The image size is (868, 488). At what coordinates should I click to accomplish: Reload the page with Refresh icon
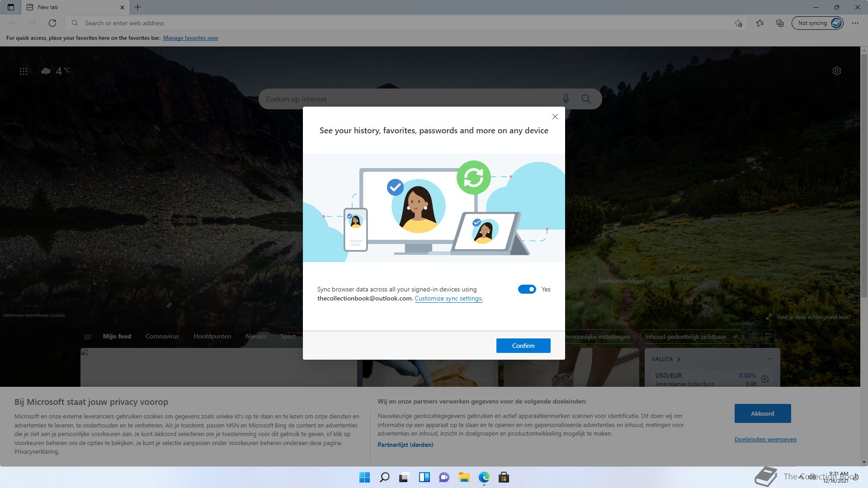click(52, 23)
